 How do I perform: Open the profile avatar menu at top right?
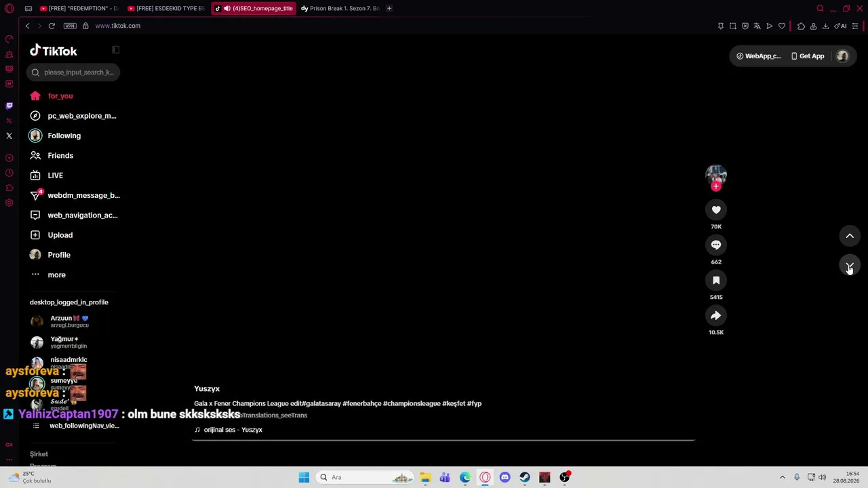(x=842, y=56)
